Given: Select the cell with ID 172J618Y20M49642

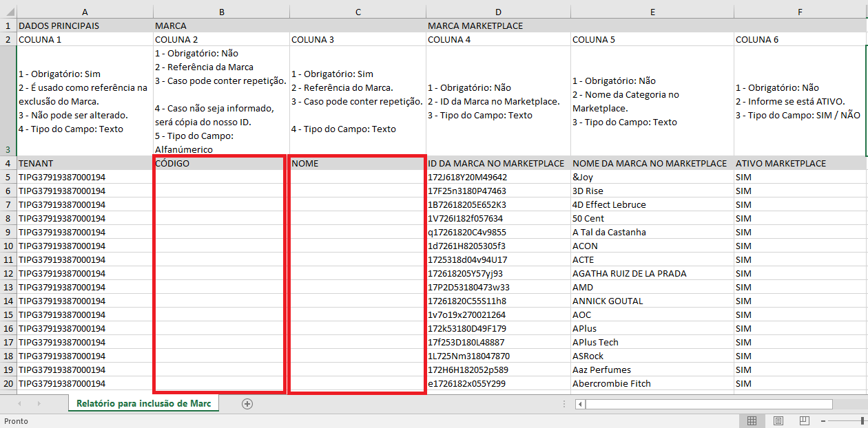Looking at the screenshot, I should point(497,178).
